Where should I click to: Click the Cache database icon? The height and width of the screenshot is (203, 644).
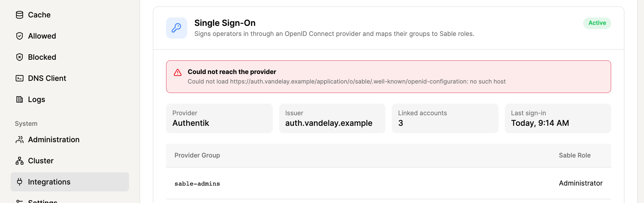(x=20, y=15)
